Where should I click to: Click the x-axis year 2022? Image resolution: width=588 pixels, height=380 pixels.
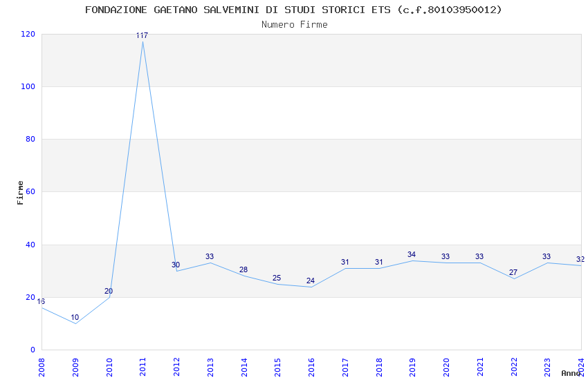[514, 367]
